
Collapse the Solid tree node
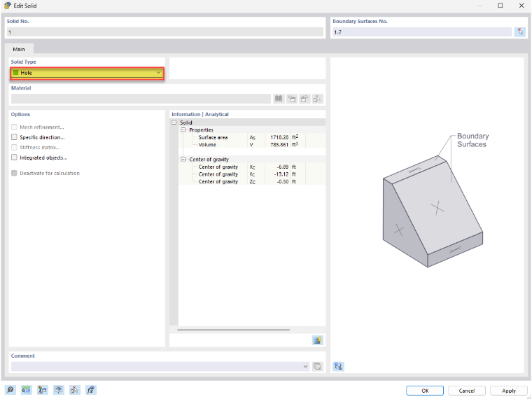[x=174, y=122]
